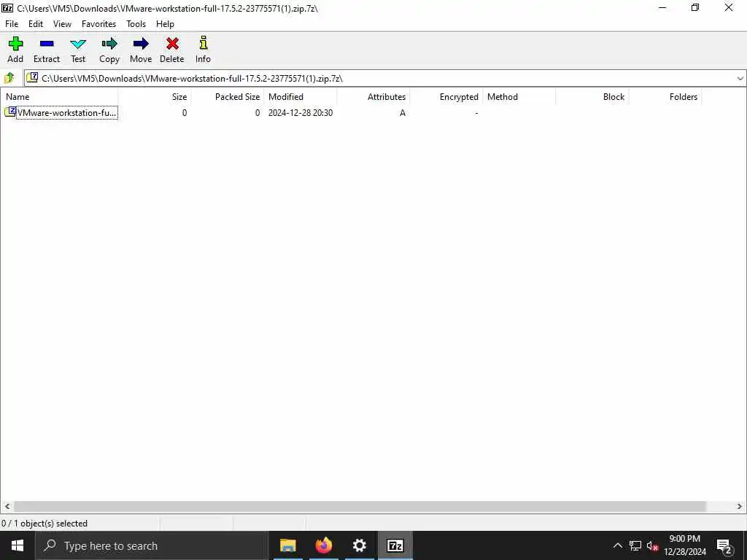
Task: Open Settings gear on the taskbar
Action: [359, 545]
